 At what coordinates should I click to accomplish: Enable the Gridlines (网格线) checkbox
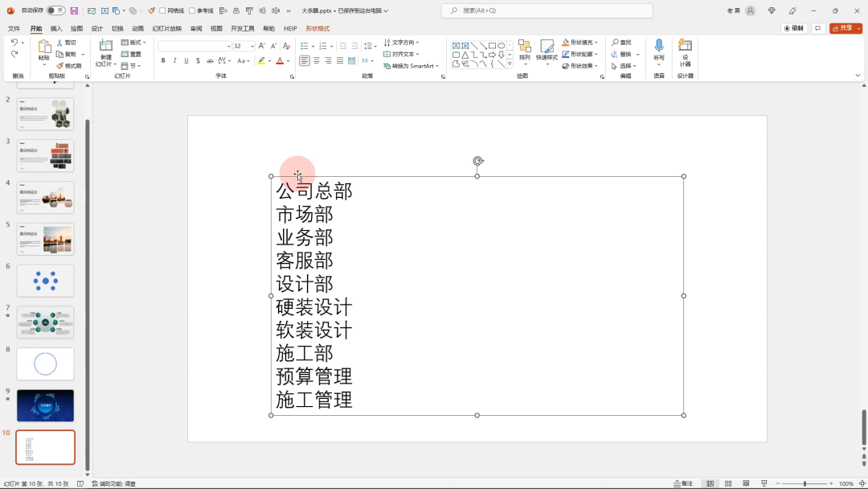tap(162, 10)
